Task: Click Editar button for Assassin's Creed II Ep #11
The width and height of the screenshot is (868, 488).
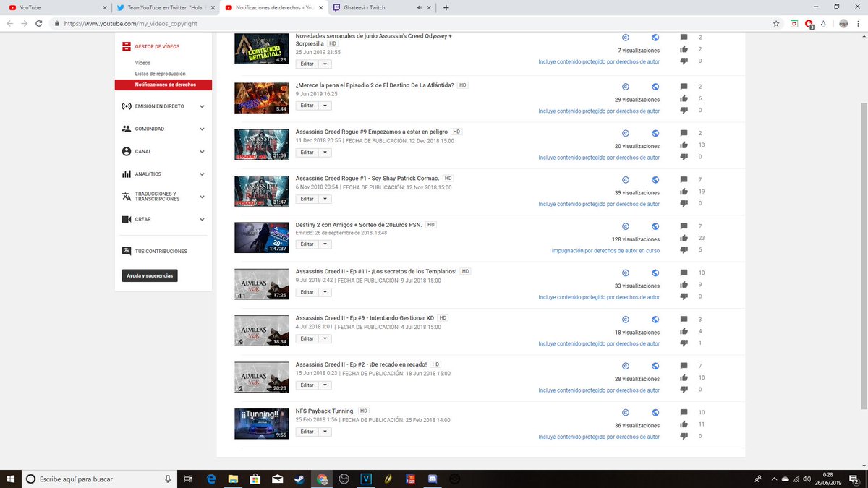Action: (x=307, y=292)
